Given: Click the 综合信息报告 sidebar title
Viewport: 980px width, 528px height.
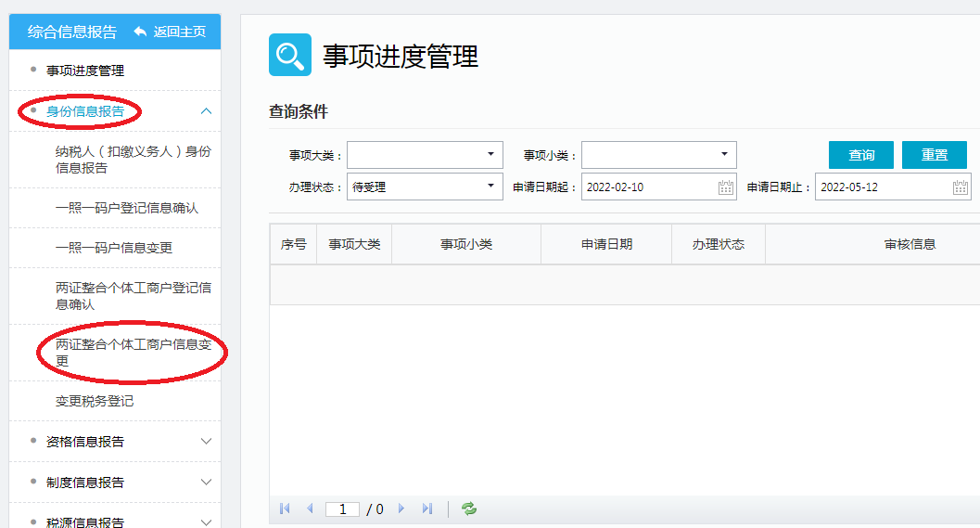Looking at the screenshot, I should [72, 32].
